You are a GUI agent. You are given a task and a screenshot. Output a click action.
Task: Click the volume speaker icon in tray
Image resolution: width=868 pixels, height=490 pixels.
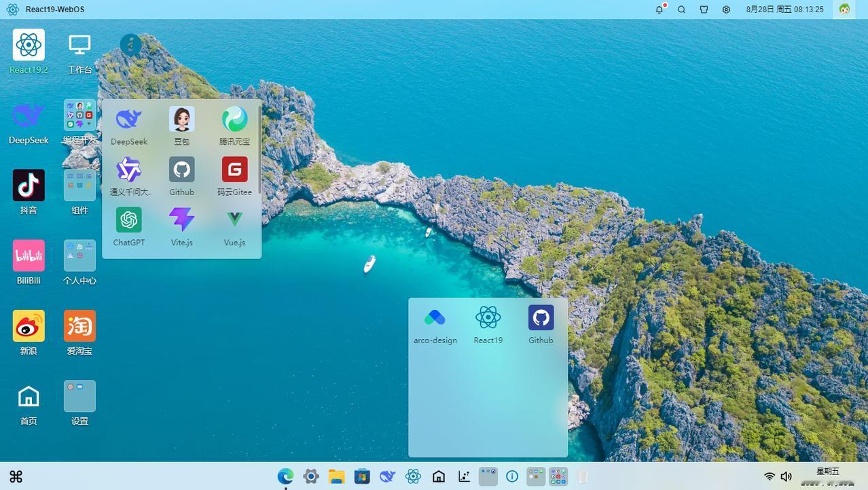[x=786, y=476]
